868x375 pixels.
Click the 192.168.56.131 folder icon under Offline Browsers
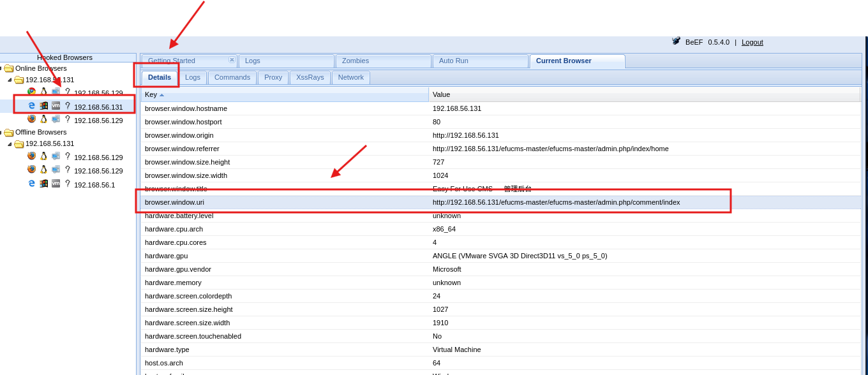(19, 143)
